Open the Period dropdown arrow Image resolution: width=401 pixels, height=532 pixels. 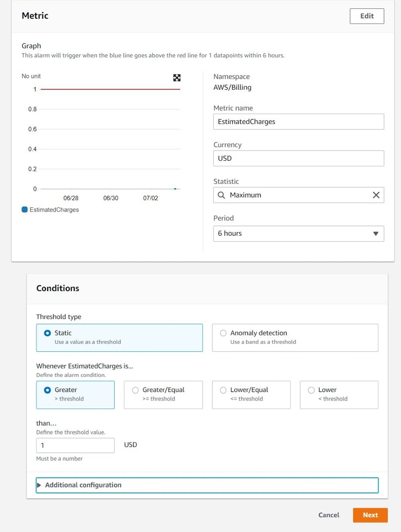376,233
